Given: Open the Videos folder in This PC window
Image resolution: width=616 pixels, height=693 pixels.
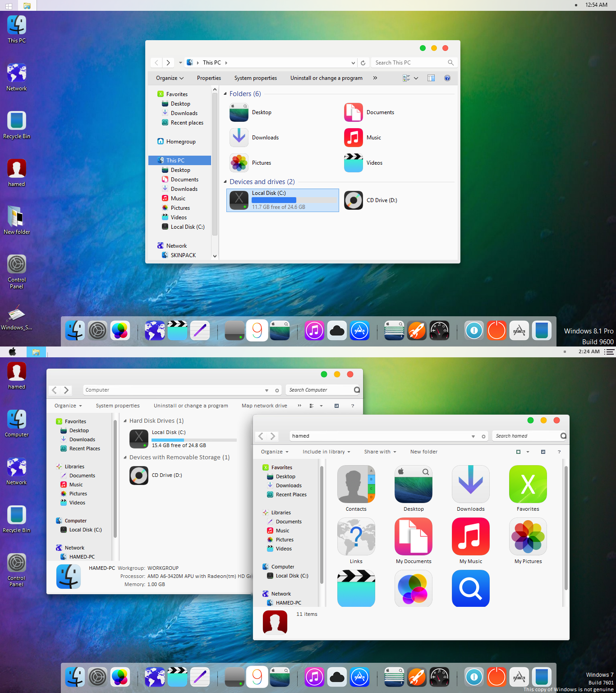Looking at the screenshot, I should point(363,163).
